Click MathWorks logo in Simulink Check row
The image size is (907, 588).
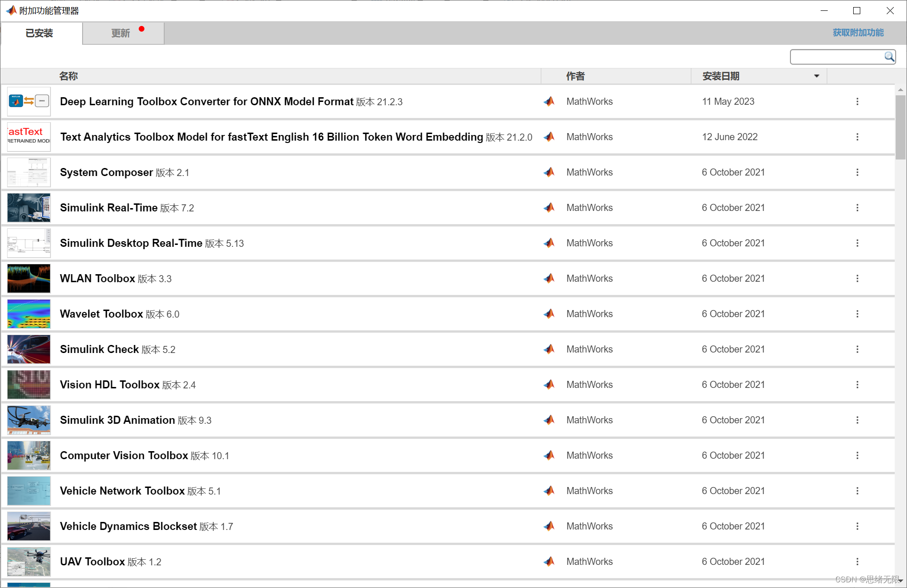pyautogui.click(x=549, y=349)
